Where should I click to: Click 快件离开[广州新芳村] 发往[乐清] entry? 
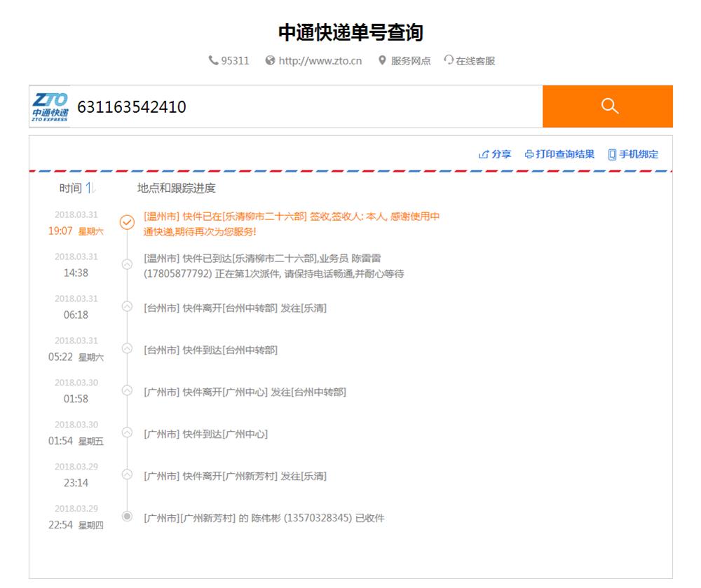pyautogui.click(x=235, y=476)
